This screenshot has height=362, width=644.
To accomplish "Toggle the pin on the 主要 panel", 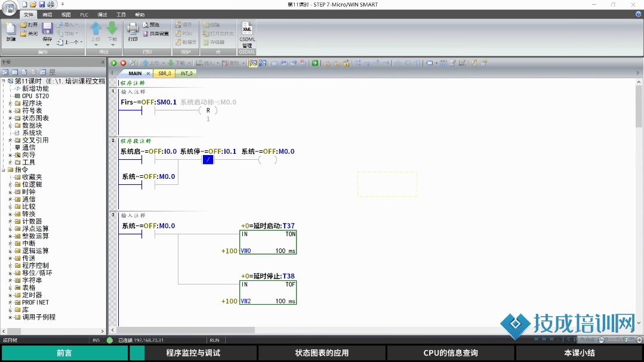I will click(102, 62).
